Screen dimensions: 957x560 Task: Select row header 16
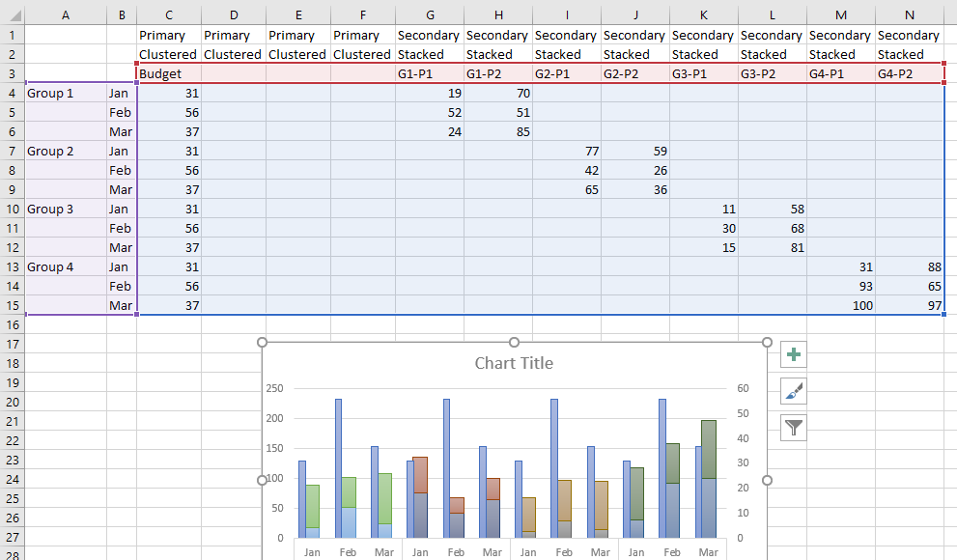(x=12, y=325)
